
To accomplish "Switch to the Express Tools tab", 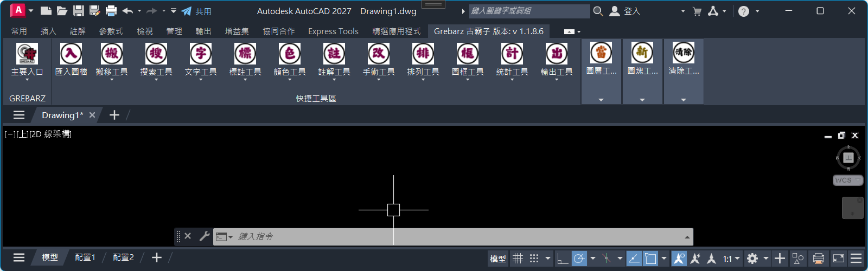I will pyautogui.click(x=333, y=31).
